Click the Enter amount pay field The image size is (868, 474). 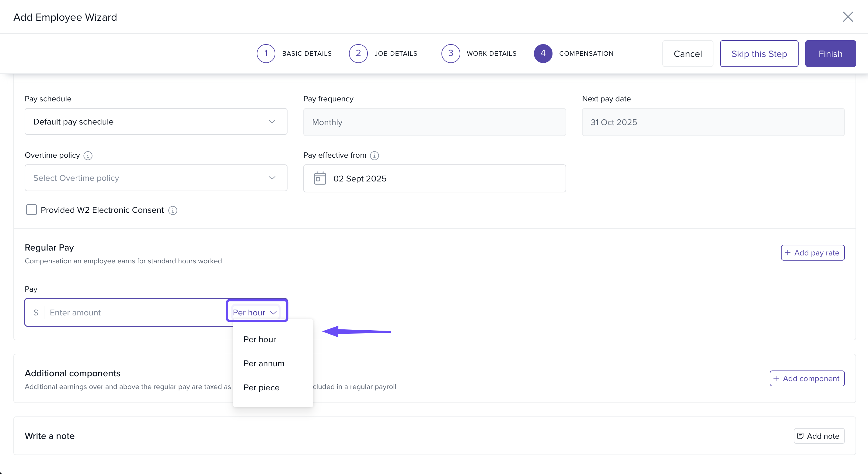tap(135, 313)
